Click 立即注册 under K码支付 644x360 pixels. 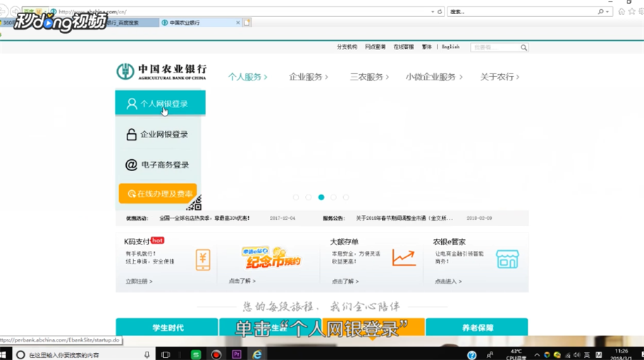[x=139, y=282]
